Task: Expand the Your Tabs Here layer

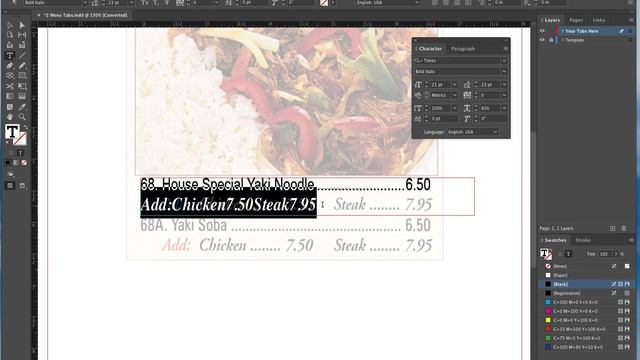Action: point(562,31)
